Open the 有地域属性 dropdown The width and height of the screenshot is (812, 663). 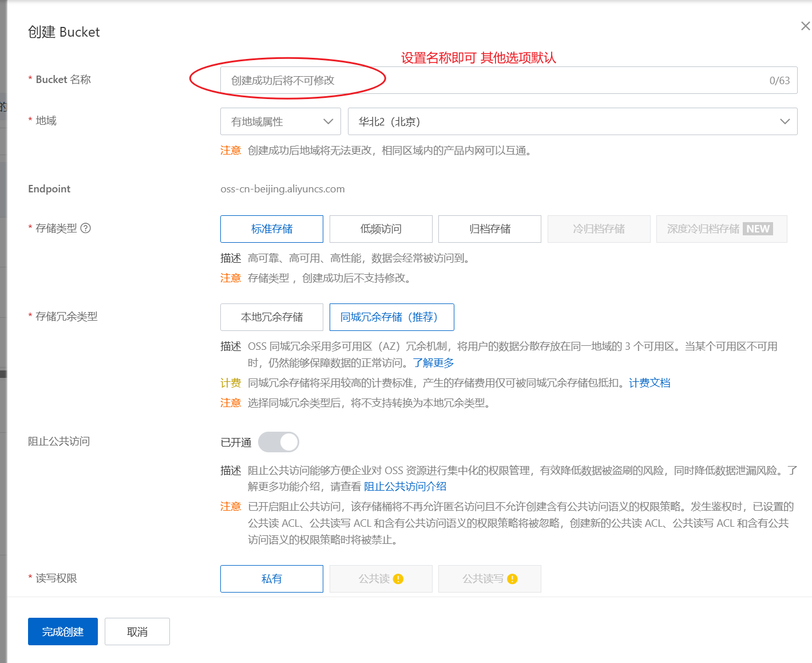coord(280,121)
